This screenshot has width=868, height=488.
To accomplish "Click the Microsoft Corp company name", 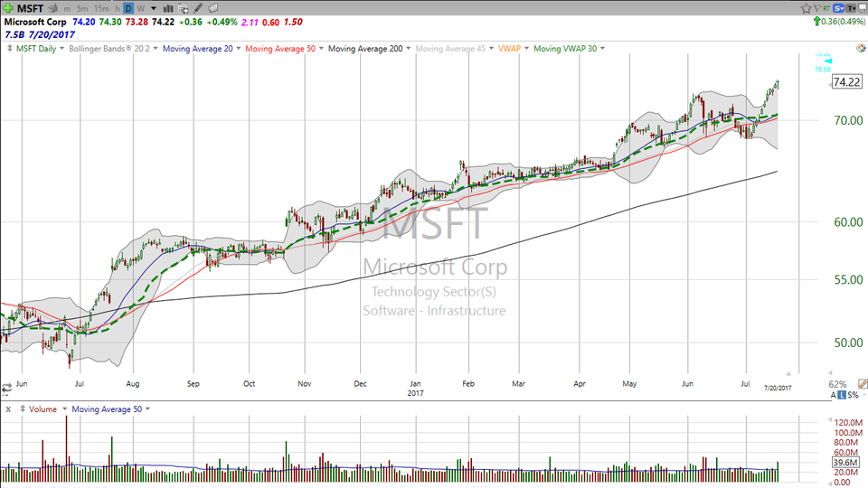I will point(35,22).
